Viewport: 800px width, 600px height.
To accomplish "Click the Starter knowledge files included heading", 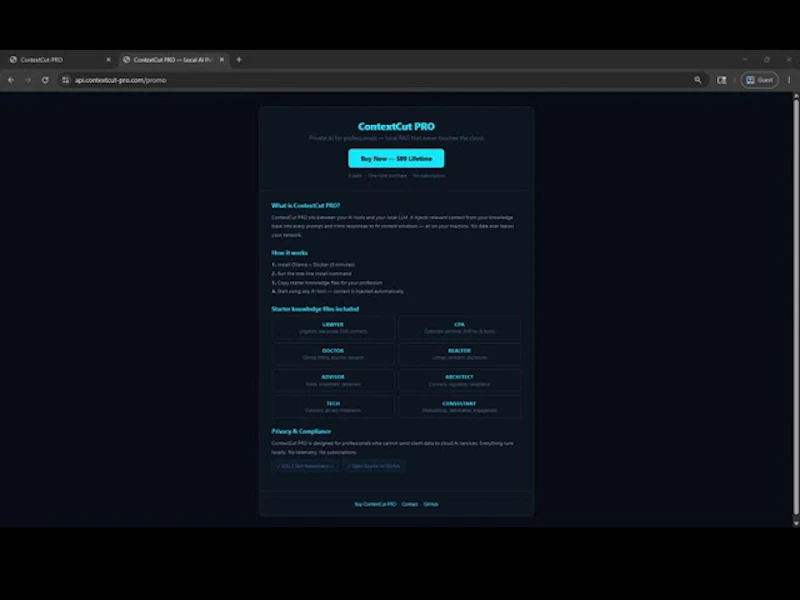I will [x=315, y=309].
